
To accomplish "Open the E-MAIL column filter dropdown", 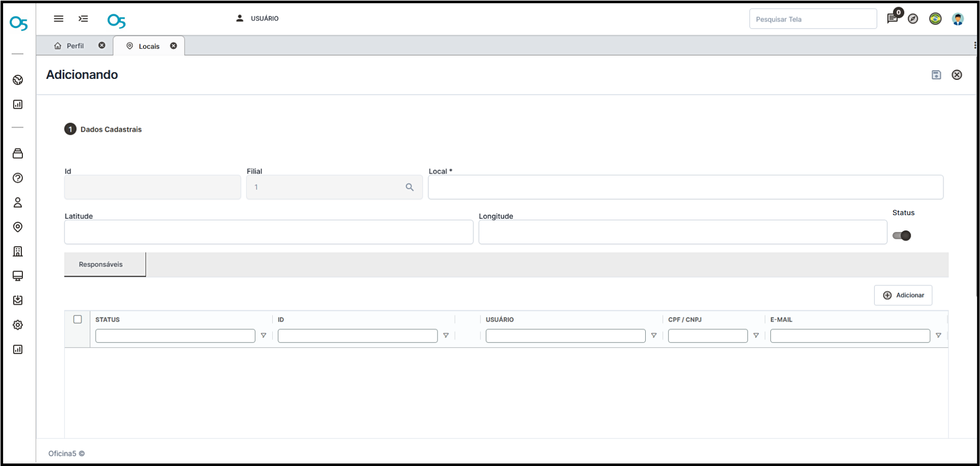I will point(938,336).
